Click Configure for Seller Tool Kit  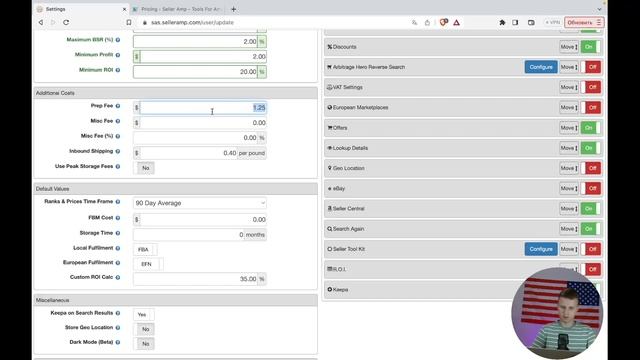(541, 249)
